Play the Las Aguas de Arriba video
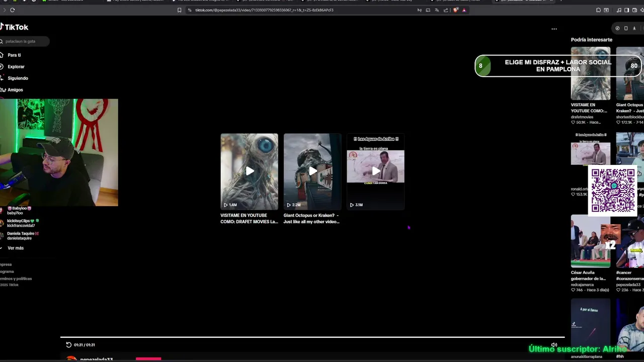 (x=375, y=171)
